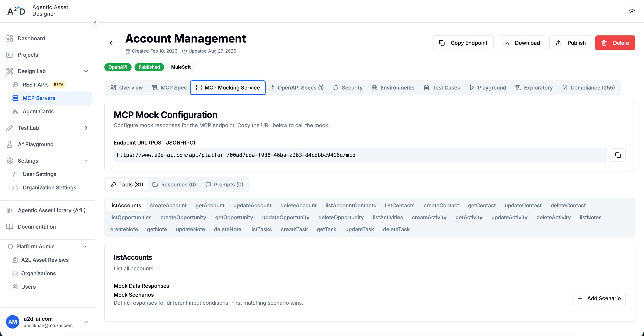Screen dimensions: 644x336
Task: Click the A²D logo
Action: click(16, 11)
